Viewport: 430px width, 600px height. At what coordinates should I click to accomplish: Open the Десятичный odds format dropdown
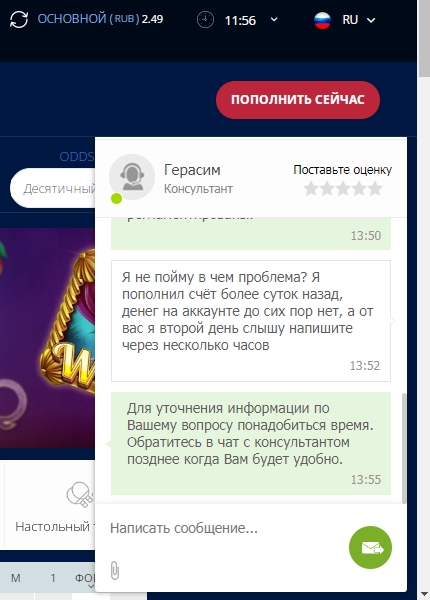[x=53, y=188]
